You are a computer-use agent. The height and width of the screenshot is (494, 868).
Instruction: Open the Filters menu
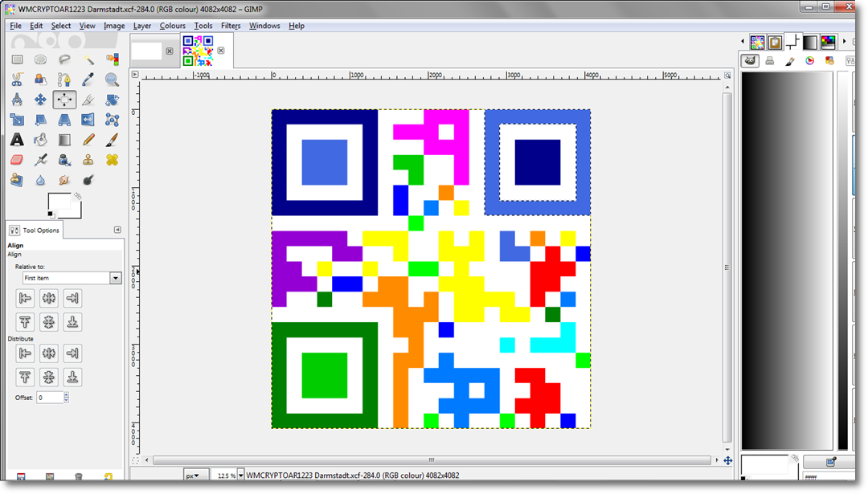pos(231,26)
